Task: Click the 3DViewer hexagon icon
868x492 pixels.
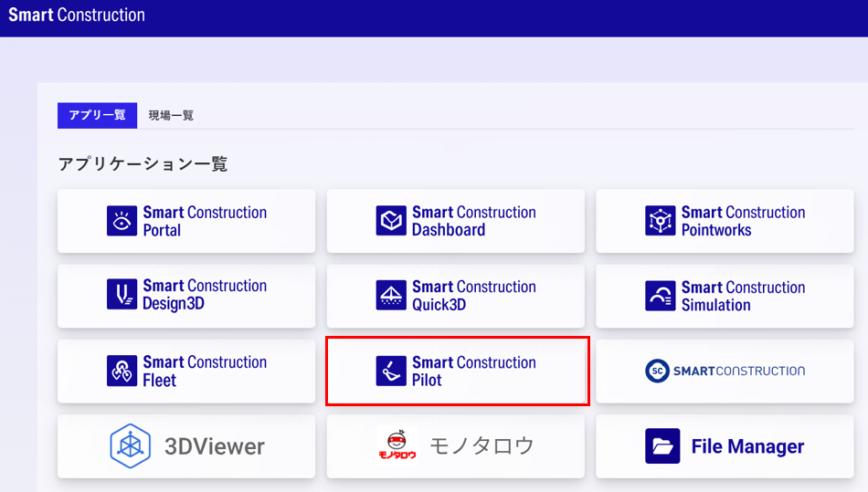Action: click(x=130, y=446)
